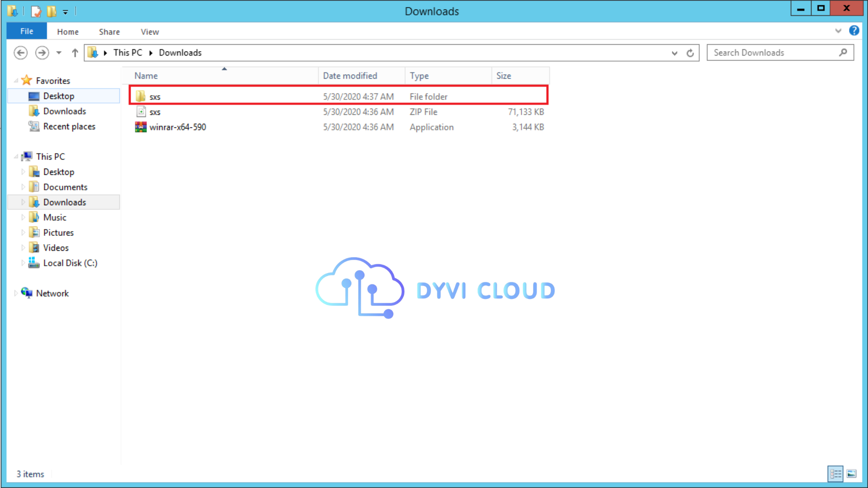The width and height of the screenshot is (868, 488).
Task: Open the Help question mark icon
Action: pyautogui.click(x=854, y=30)
